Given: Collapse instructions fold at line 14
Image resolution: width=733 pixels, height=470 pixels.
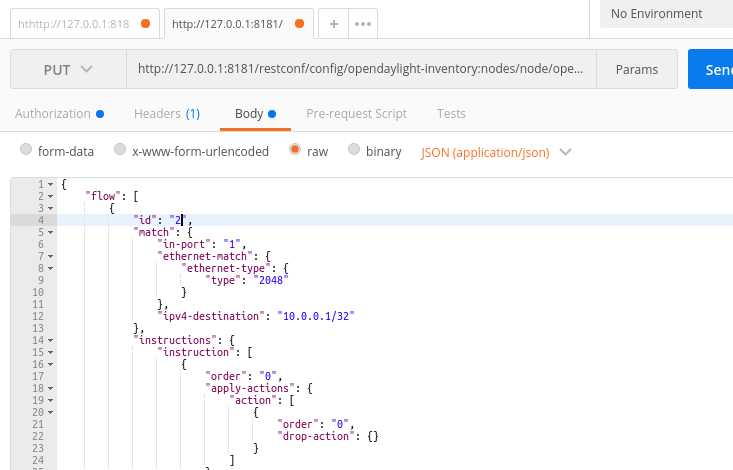Looking at the screenshot, I should [x=50, y=340].
